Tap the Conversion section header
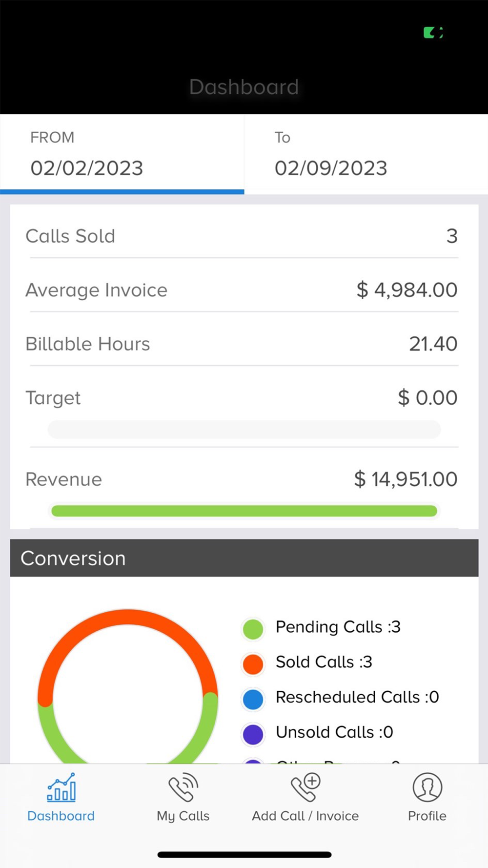 (244, 558)
